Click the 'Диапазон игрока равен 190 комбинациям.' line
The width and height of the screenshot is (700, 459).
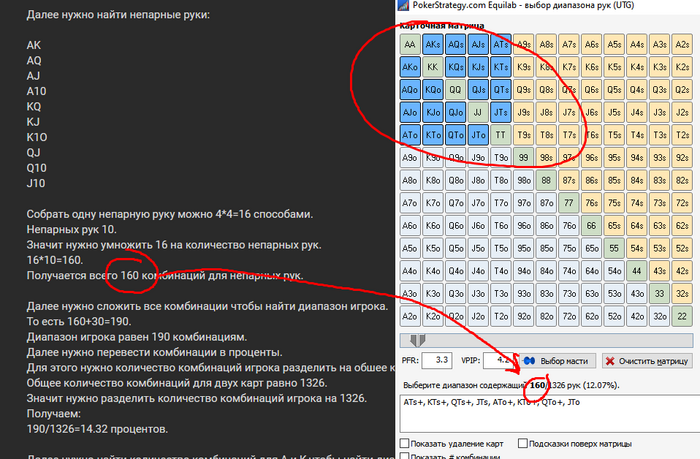pos(137,337)
